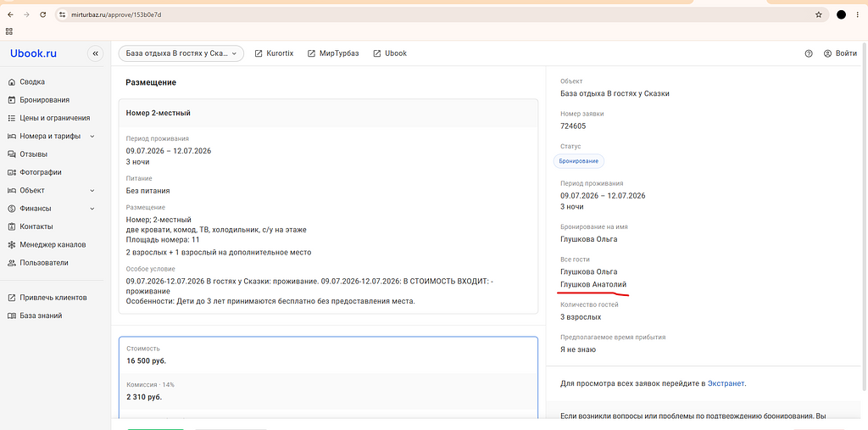
Task: Open site information icon in the address bar
Action: (63, 14)
